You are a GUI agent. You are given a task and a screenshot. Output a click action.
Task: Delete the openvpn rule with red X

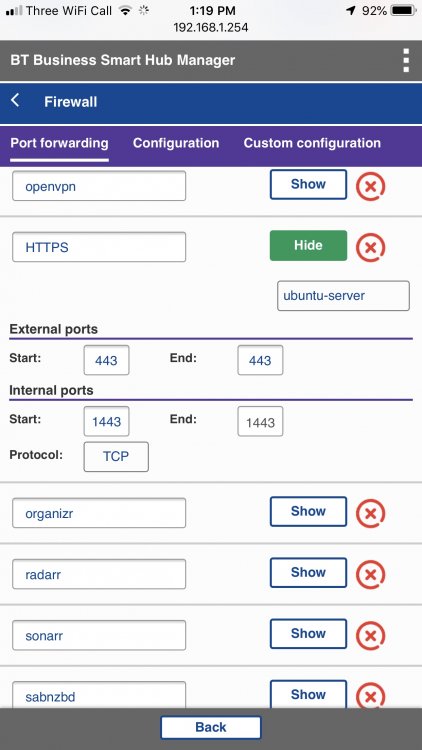(371, 186)
